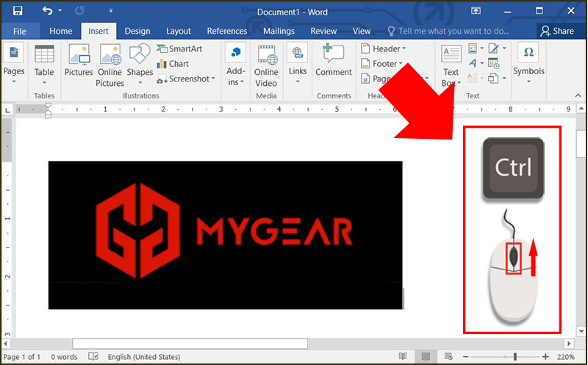Viewport: 588px width, 365px height.
Task: Switch to the Home tab
Action: pos(61,31)
